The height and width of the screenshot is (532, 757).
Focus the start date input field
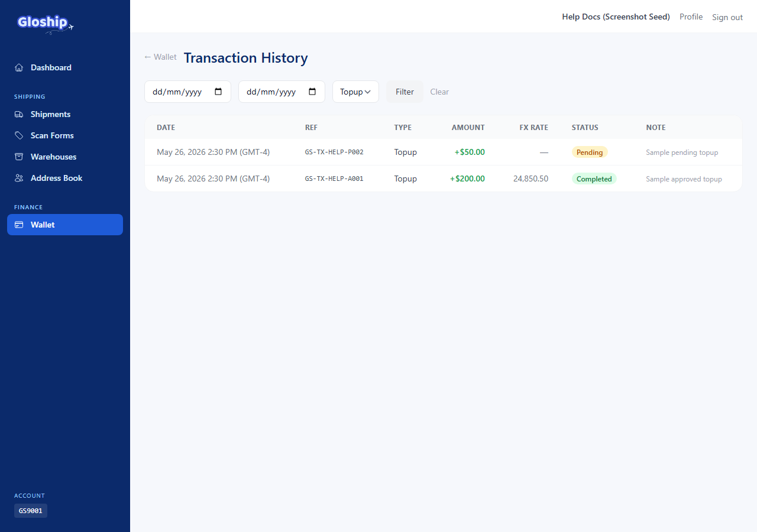tap(187, 92)
